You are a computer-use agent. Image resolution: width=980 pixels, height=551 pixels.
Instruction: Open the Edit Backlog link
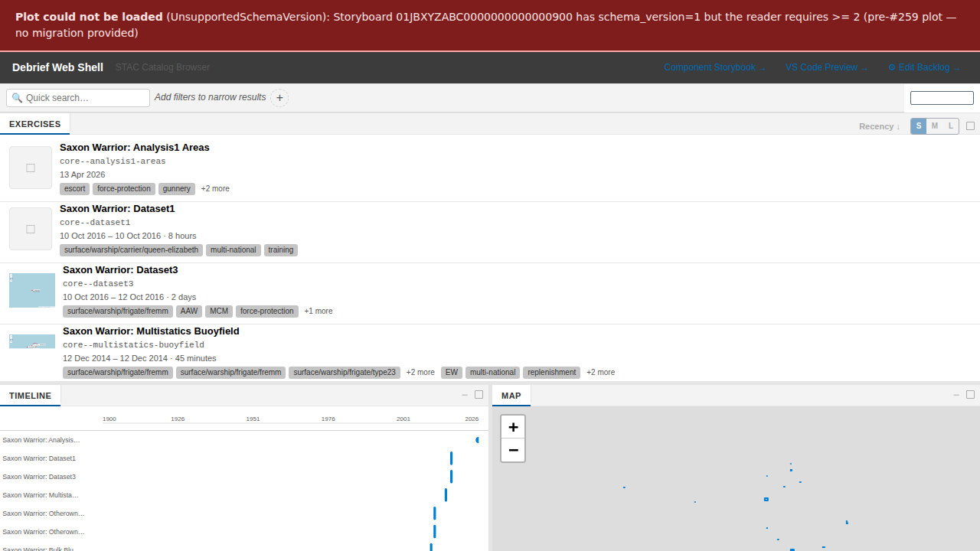coord(924,67)
